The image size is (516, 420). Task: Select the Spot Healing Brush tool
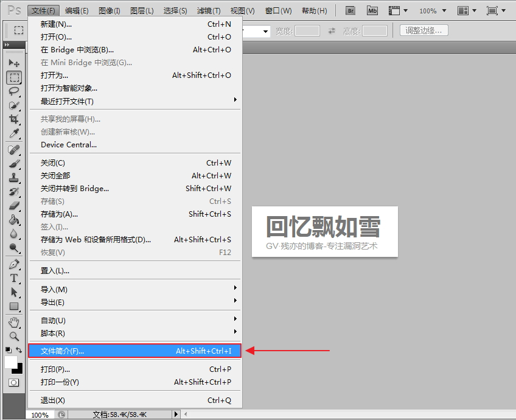pyautogui.click(x=14, y=150)
